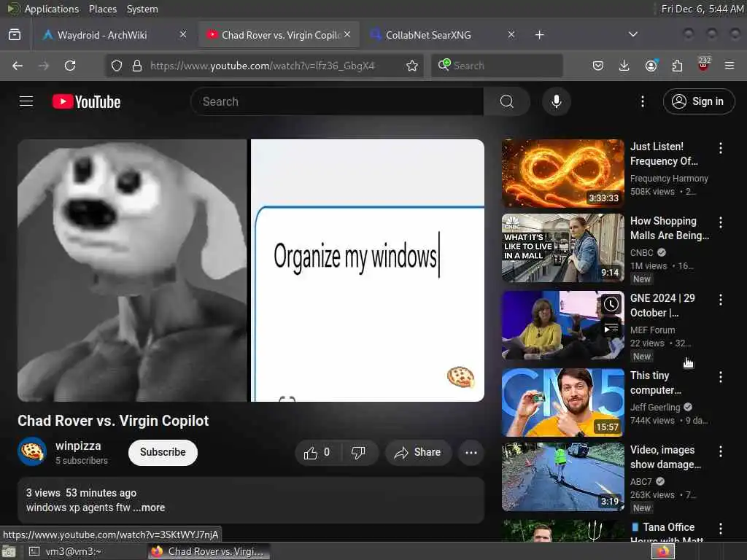Open site security padlock info
Viewport: 747px width, 560px height.
coord(137,66)
